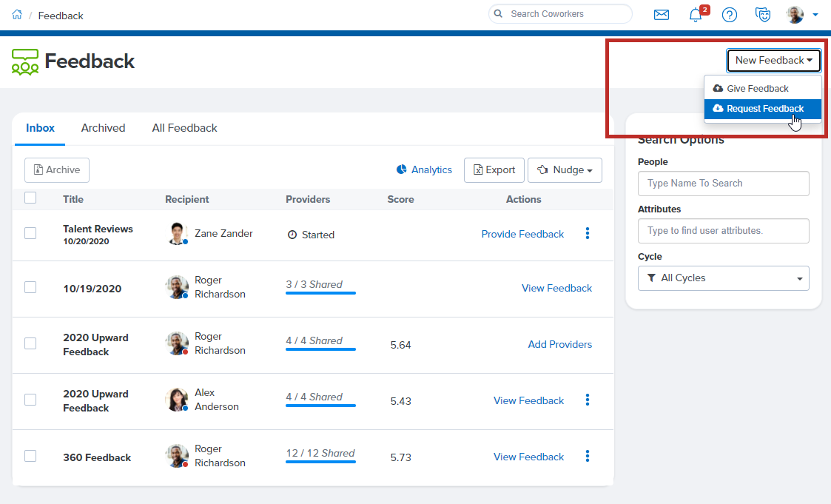Open three-dot menu for Alex Anderson row
Screen dimensions: 831x504
pos(588,400)
